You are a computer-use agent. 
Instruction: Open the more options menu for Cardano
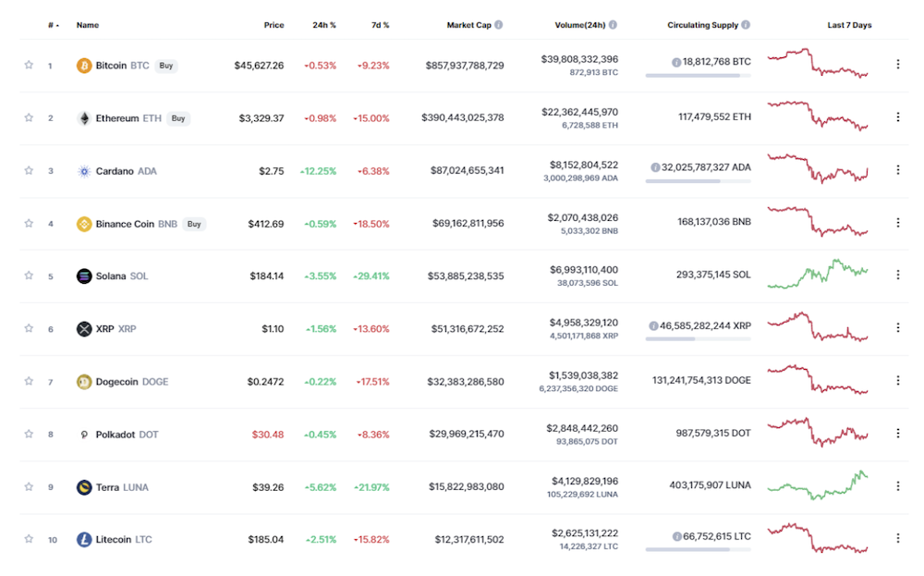point(897,169)
